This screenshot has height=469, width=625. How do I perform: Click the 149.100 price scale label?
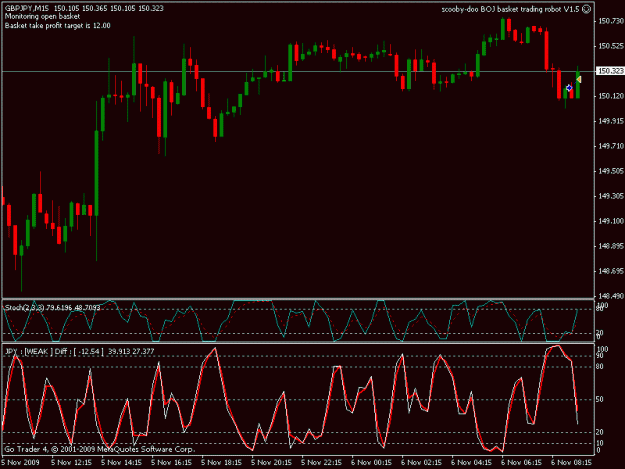point(611,221)
